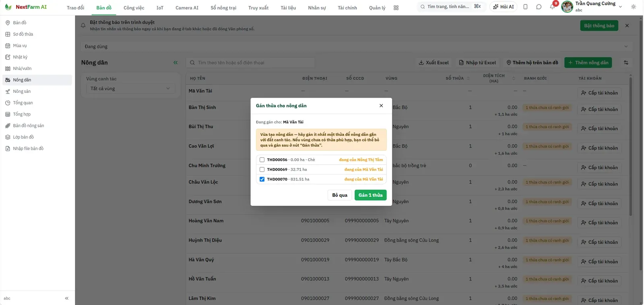Image resolution: width=644 pixels, height=305 pixels.
Task: Click the NextFarm AI logo
Action: tap(25, 7)
